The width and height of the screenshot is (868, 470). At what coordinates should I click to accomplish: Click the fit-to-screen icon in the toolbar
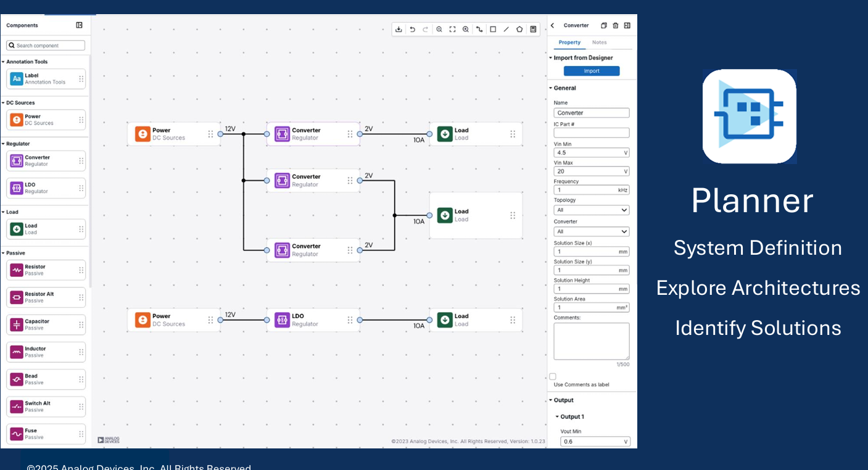452,29
